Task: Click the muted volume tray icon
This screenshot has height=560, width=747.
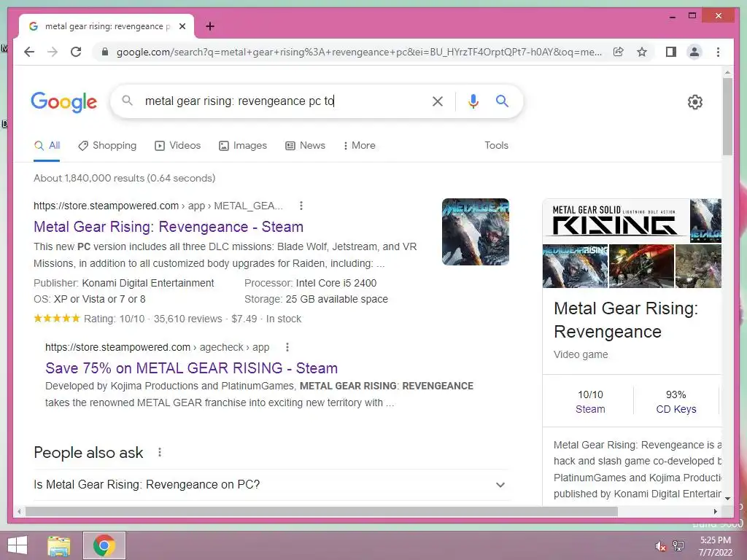Action: pyautogui.click(x=661, y=546)
